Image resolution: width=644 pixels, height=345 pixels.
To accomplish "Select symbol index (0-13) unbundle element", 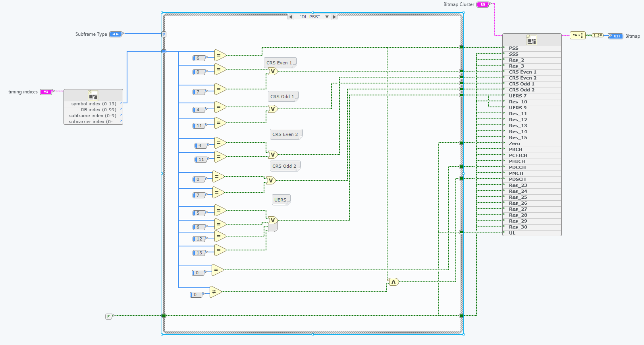I will pos(94,104).
